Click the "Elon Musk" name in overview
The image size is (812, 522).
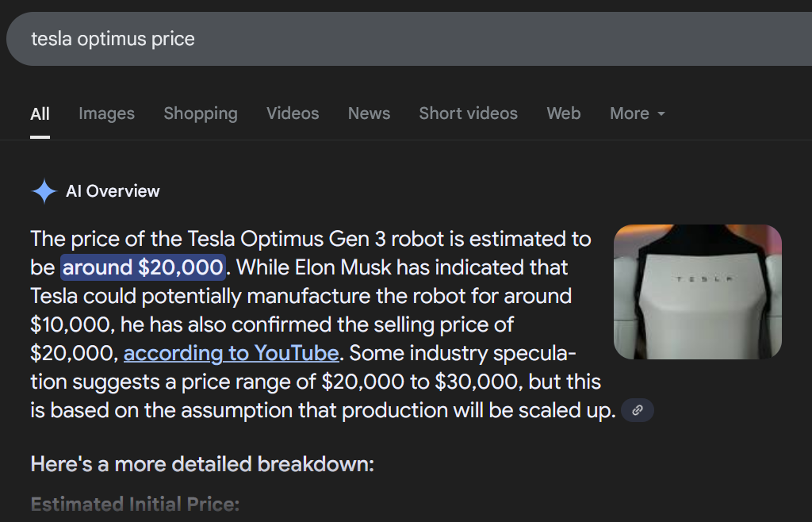coord(348,267)
